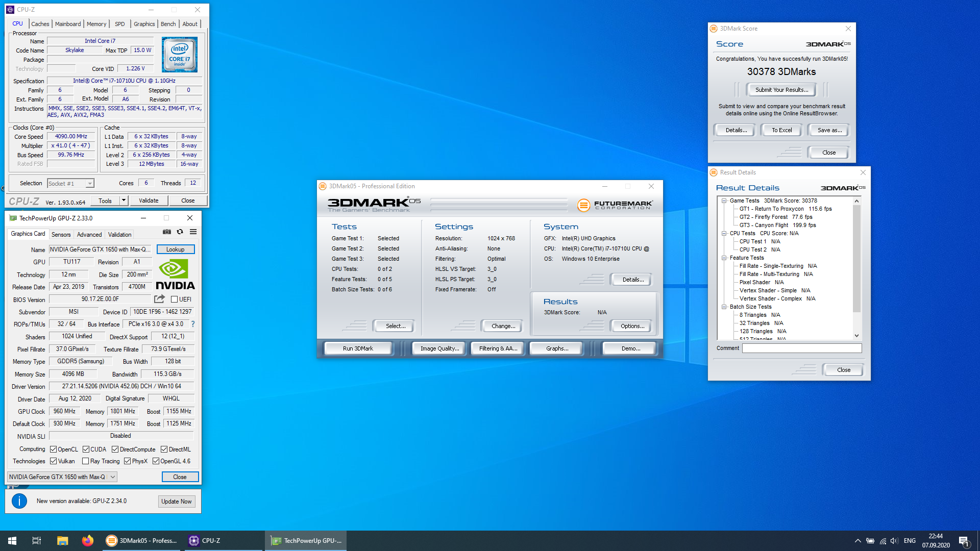Switch to the Caches tab in CPU-Z
980x551 pixels.
tap(40, 24)
